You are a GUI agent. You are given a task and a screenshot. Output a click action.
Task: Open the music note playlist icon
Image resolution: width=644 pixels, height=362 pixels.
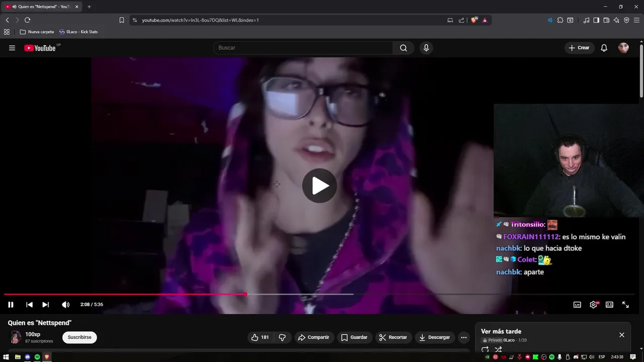pos(586,20)
